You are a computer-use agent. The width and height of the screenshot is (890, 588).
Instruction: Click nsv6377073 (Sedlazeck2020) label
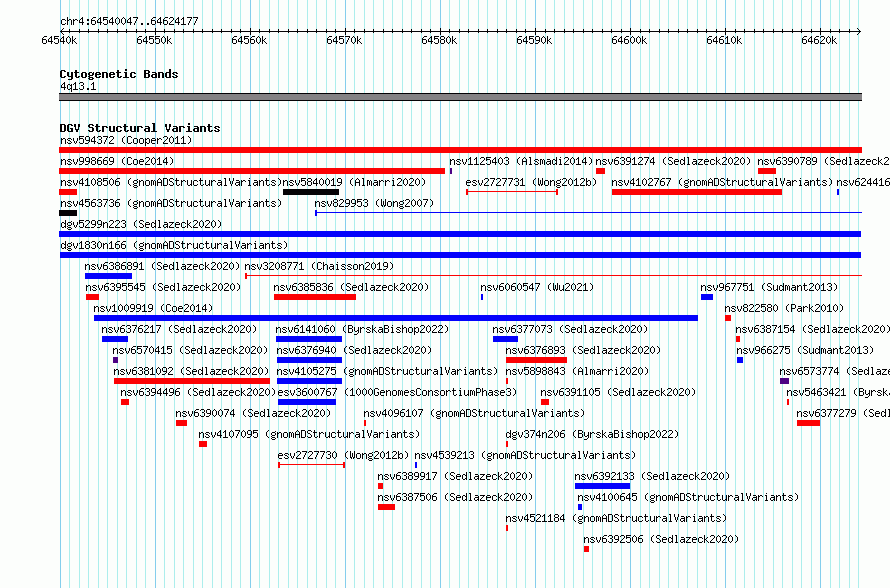(x=570, y=329)
